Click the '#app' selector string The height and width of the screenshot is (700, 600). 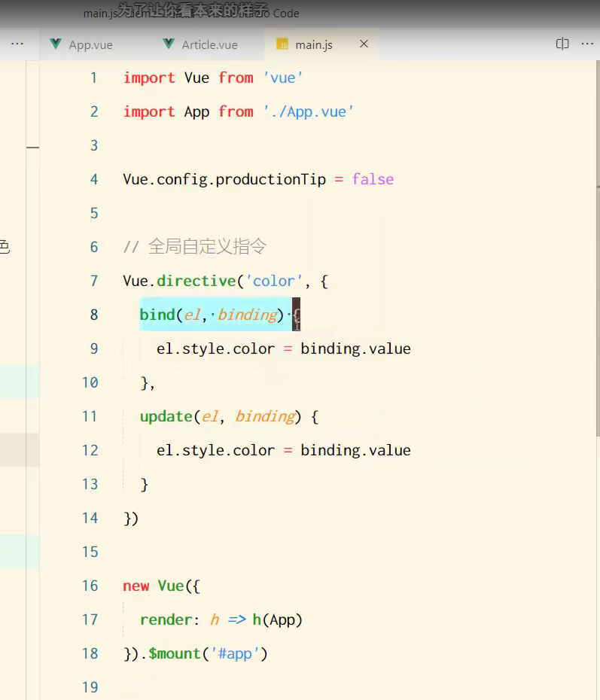click(x=235, y=653)
